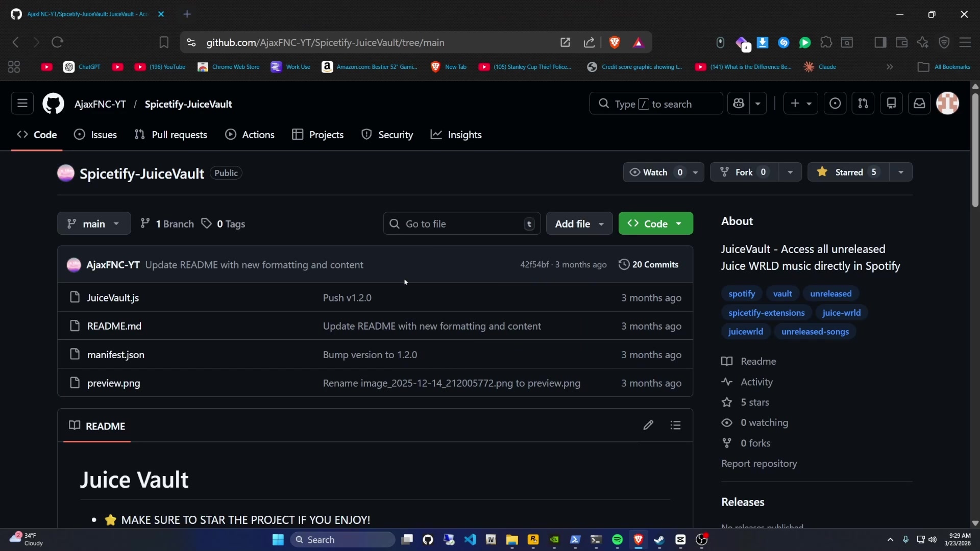Open the manifest.json file
This screenshot has height=551, width=980.
(x=116, y=355)
